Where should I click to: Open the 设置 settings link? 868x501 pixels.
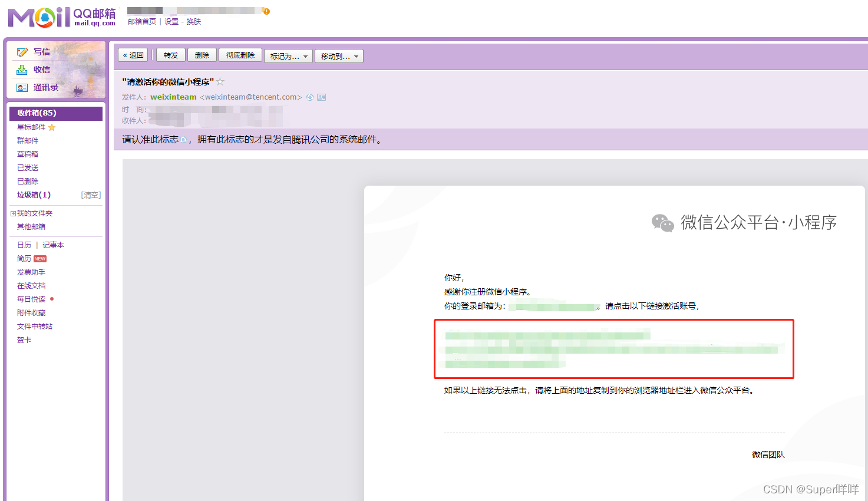pos(171,22)
